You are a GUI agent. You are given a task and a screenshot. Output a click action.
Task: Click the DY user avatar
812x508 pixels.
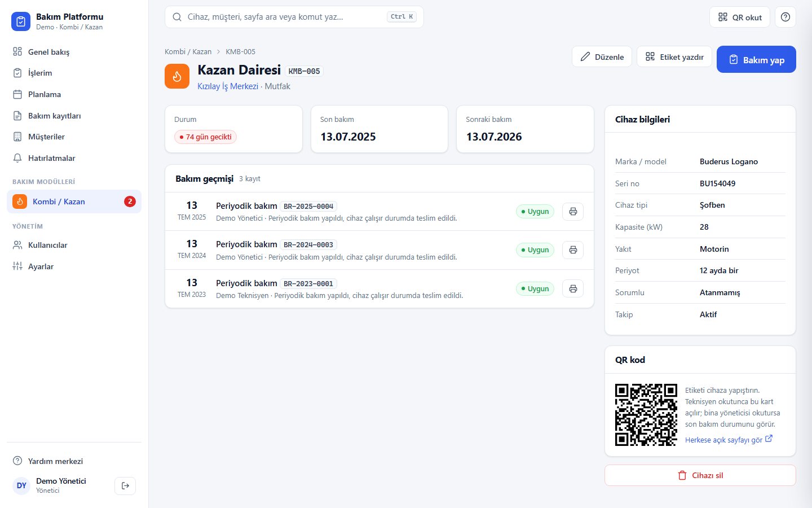[x=21, y=485]
